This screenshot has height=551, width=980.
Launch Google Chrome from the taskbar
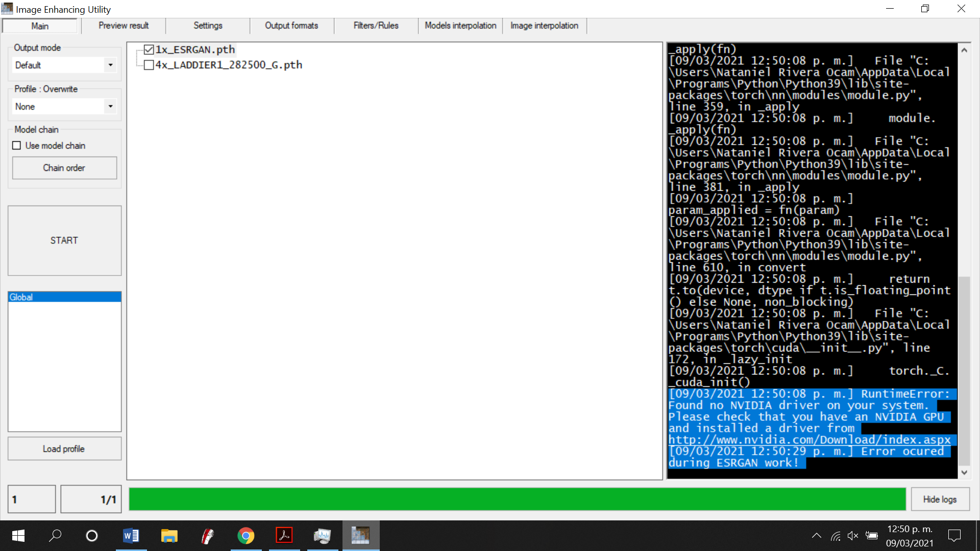point(246,535)
